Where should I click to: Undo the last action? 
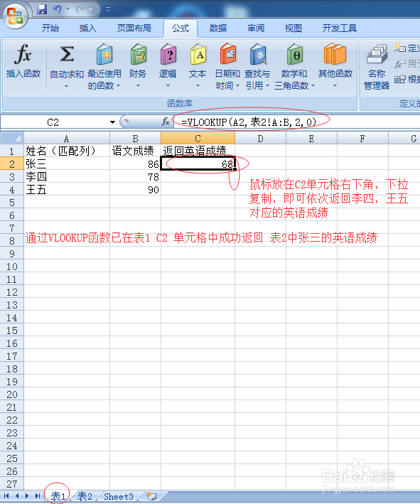point(57,9)
